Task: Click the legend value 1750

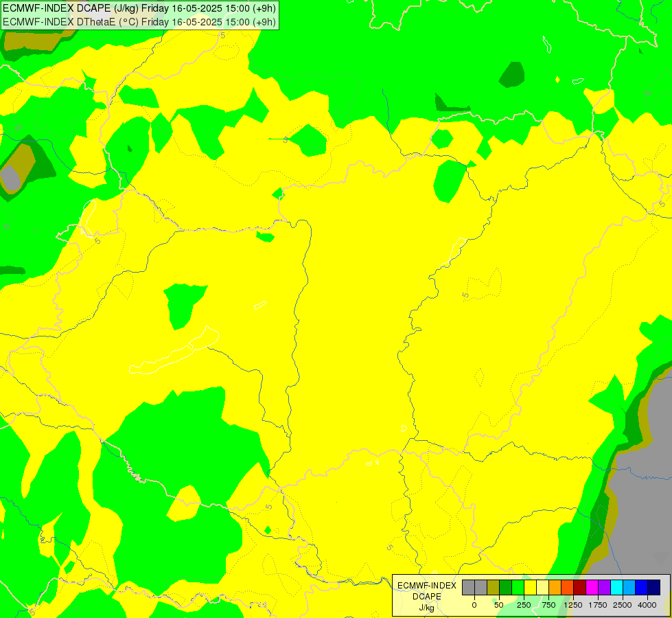Action: (x=598, y=605)
